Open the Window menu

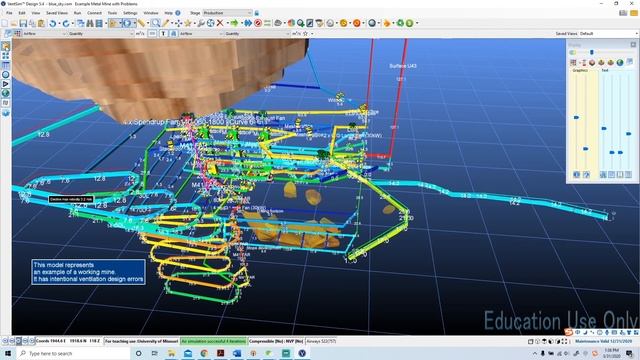point(151,13)
